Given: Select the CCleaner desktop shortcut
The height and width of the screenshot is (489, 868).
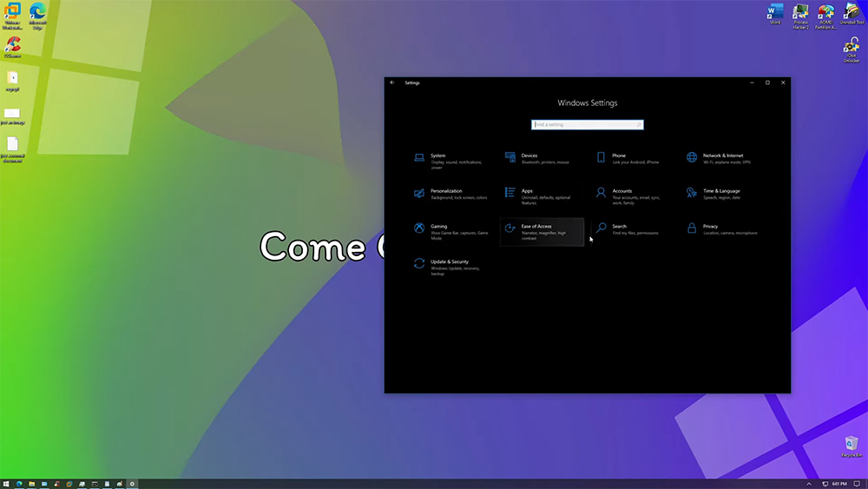Looking at the screenshot, I should pyautogui.click(x=13, y=47).
